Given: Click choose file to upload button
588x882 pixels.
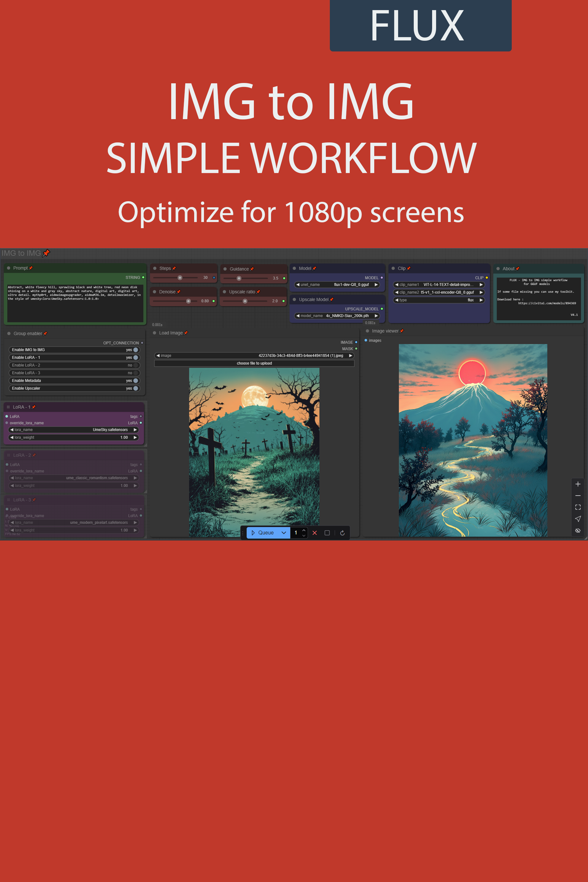Looking at the screenshot, I should 254,364.
